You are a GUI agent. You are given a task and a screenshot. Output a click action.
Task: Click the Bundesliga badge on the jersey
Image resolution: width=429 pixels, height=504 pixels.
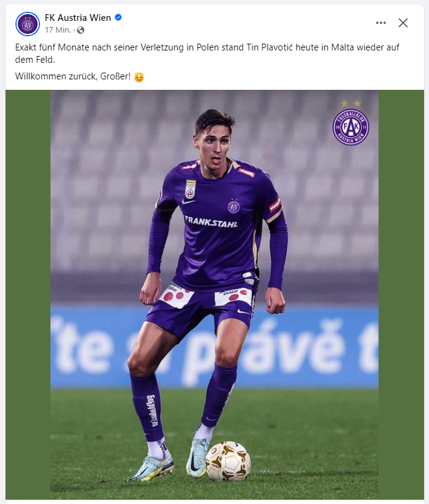190,189
